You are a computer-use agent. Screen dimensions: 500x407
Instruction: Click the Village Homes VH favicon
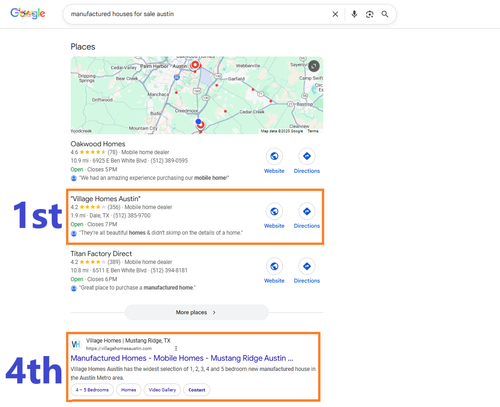pos(76,344)
